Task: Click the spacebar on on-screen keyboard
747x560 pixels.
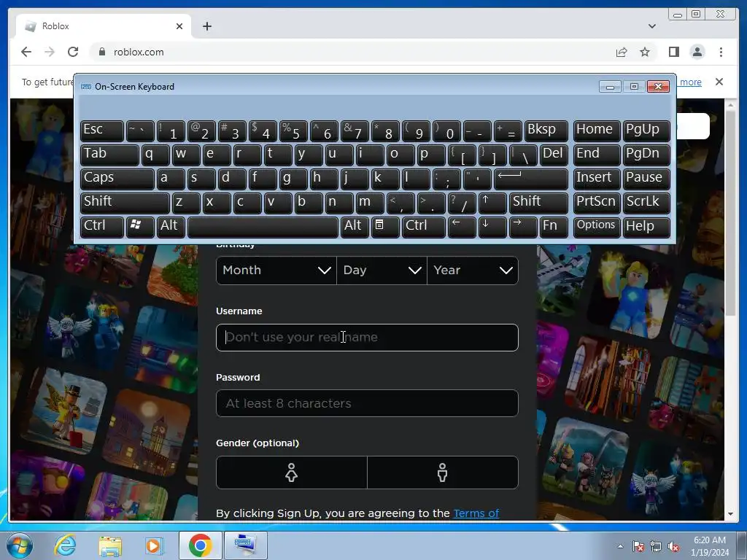Action: click(263, 227)
